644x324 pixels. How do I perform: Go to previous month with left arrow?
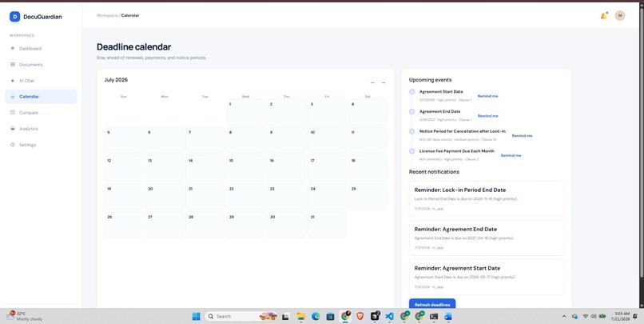[372, 82]
